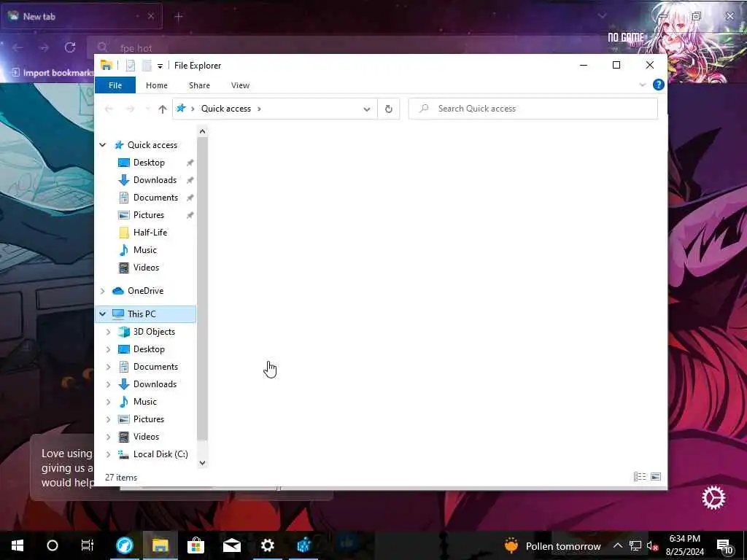Open Task View on taskbar

tap(88, 545)
